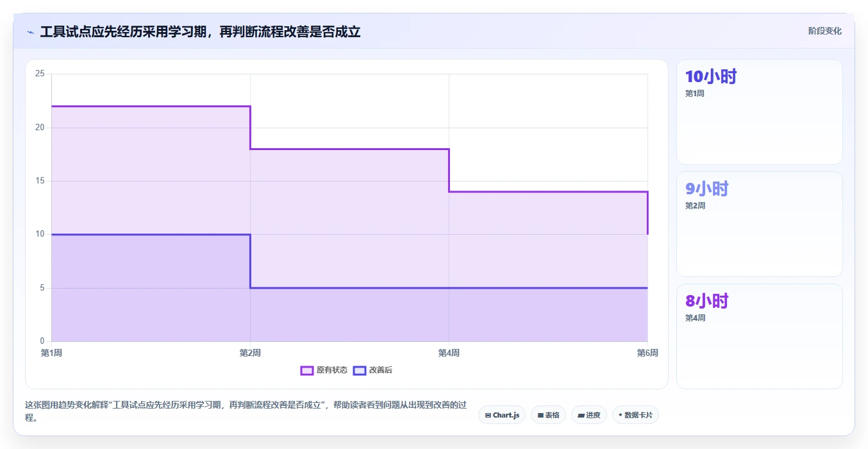Click the 第6周 x-axis label

click(647, 353)
